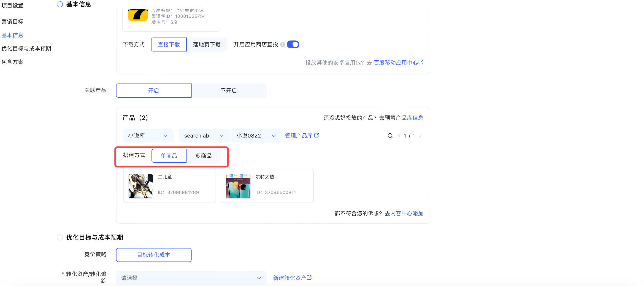Go to next page arrow in product list
Viewport: 644px width, 286px height.
coord(420,135)
